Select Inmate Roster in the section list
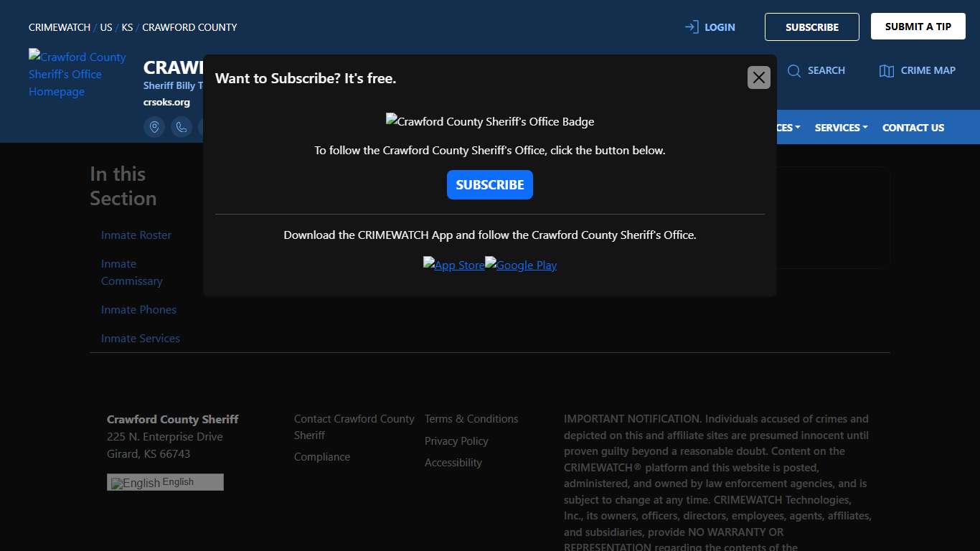Screen dimensions: 980x551 pyautogui.click(x=136, y=235)
